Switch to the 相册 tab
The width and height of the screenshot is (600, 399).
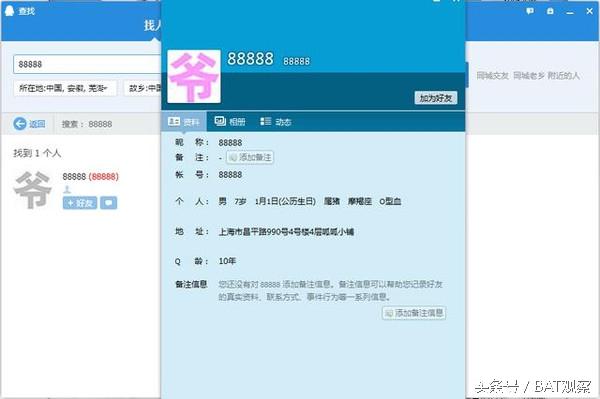click(230, 122)
